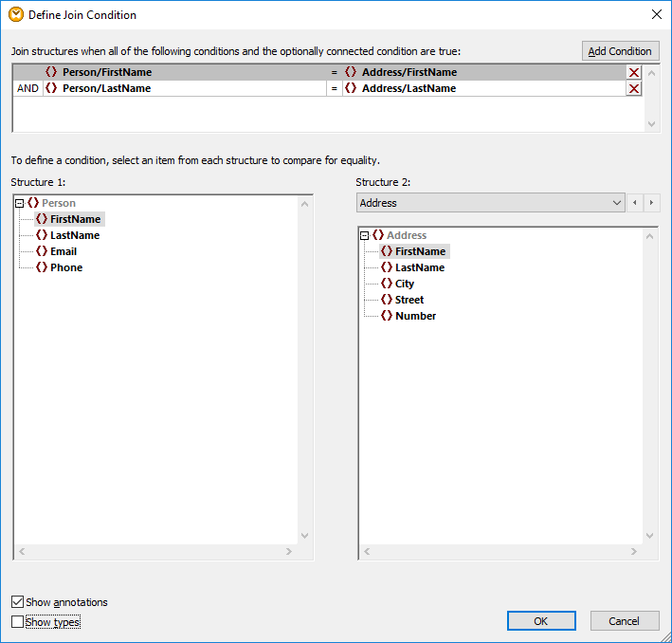This screenshot has width=672, height=643.
Task: Click Structure 1 scroll up arrow
Action: pos(304,204)
